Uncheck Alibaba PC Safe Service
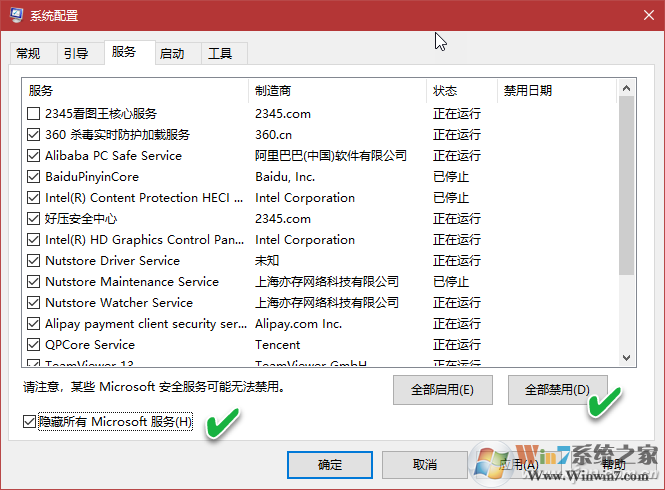Viewport: 665px width, 490px height. point(34,156)
